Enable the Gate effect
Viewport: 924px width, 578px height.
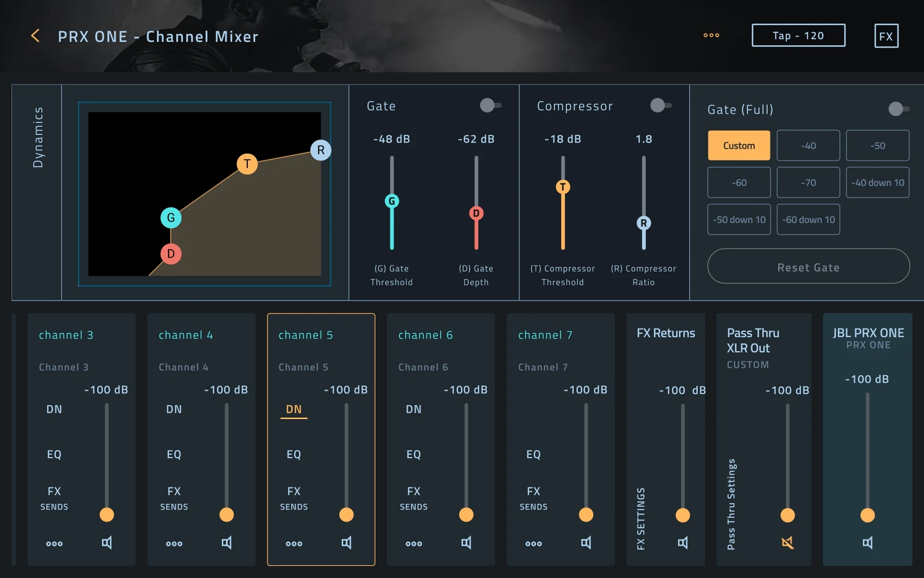[x=490, y=105]
